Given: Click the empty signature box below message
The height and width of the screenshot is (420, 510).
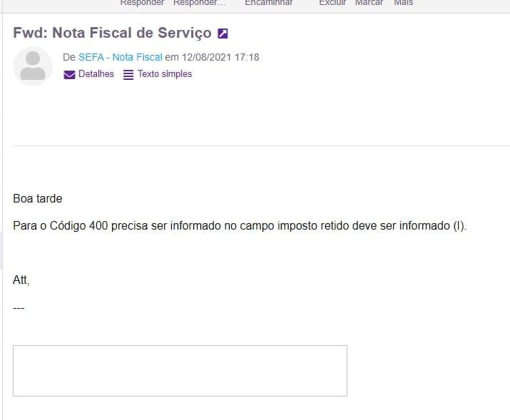Looking at the screenshot, I should [180, 371].
